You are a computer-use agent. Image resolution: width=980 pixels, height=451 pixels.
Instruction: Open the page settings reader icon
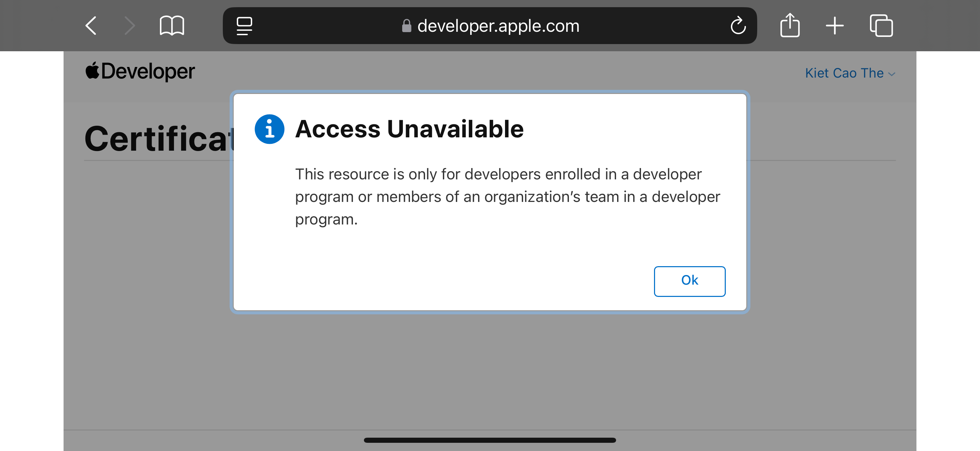click(x=244, y=26)
